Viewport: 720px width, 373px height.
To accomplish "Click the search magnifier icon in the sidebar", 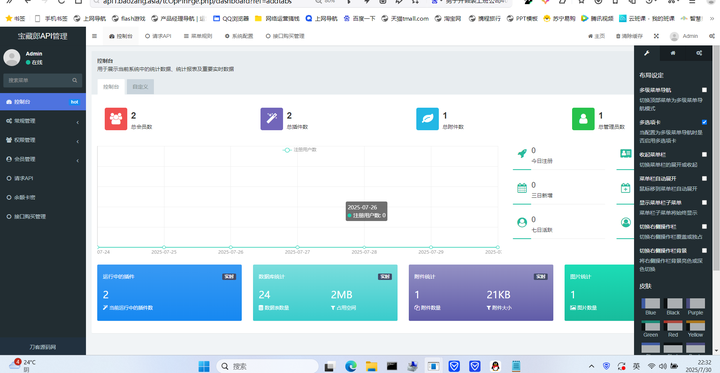I will pyautogui.click(x=74, y=80).
